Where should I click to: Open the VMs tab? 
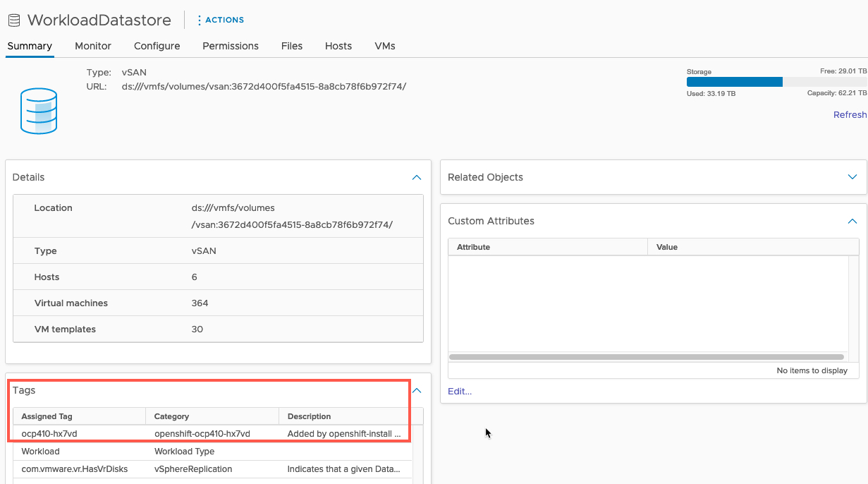point(385,46)
